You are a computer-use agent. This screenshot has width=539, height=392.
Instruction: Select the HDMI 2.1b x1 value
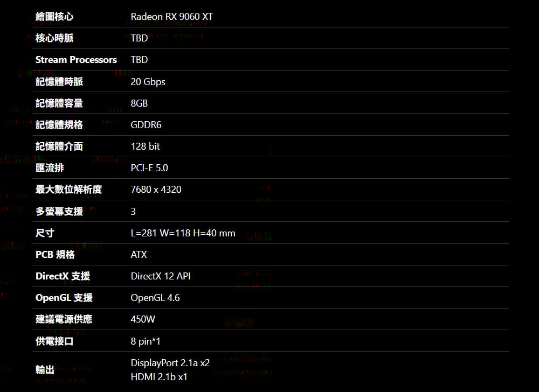pos(159,377)
